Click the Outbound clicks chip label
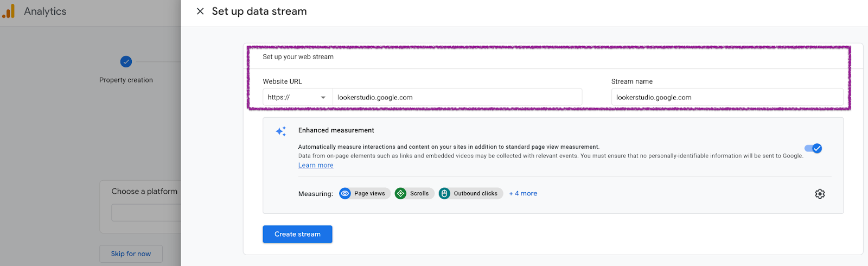The width and height of the screenshot is (868, 266). pyautogui.click(x=476, y=193)
